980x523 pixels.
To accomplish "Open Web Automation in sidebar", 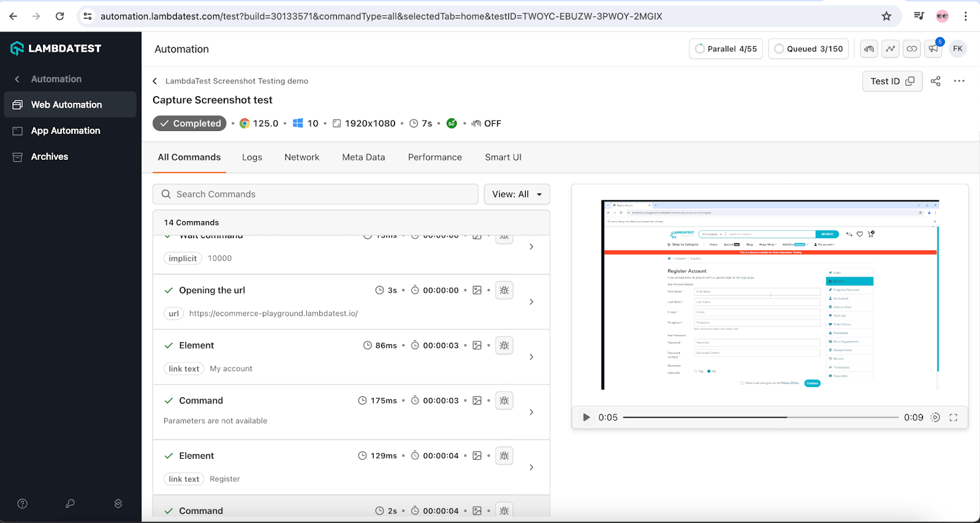I will 70,105.
